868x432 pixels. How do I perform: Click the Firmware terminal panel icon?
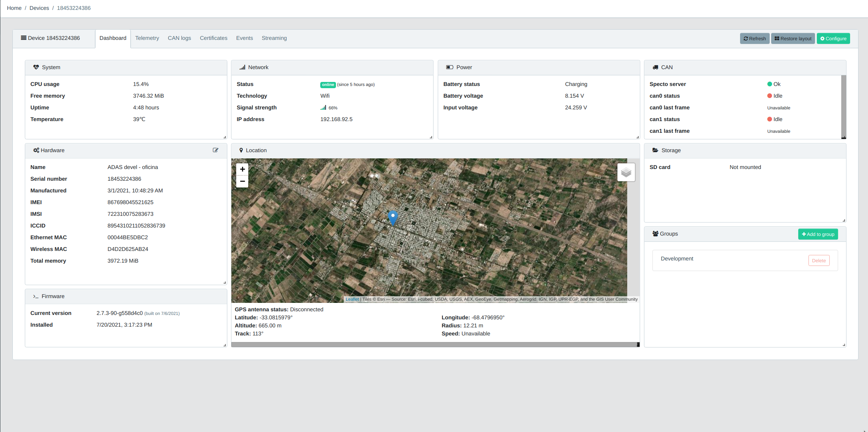click(36, 296)
